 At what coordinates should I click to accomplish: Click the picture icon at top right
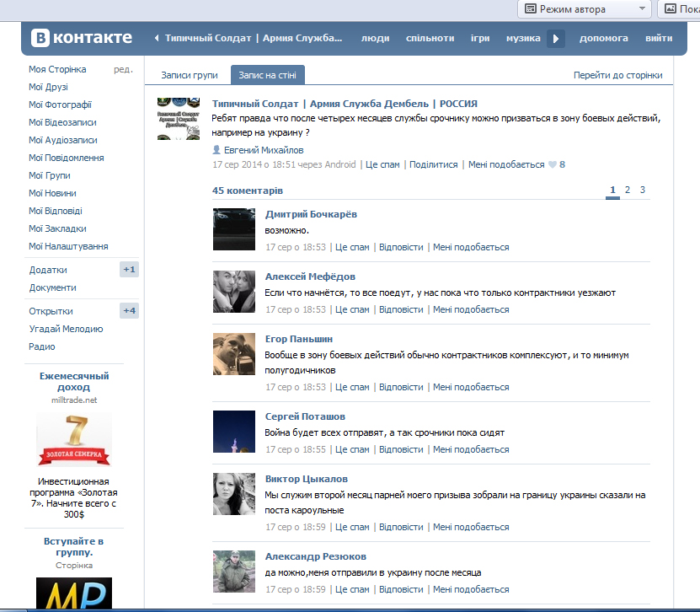[671, 8]
